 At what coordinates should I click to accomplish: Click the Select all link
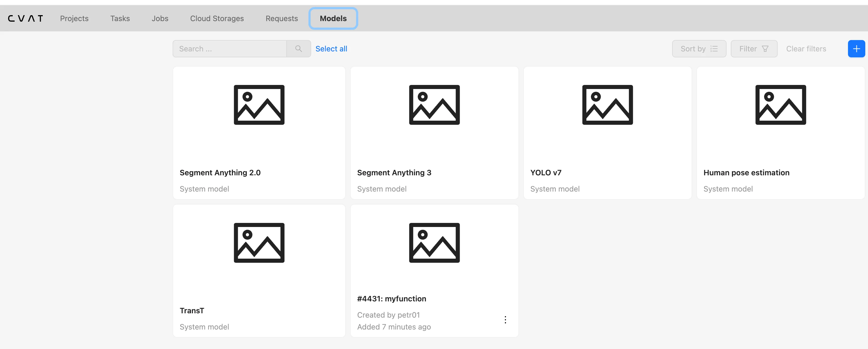(x=331, y=49)
